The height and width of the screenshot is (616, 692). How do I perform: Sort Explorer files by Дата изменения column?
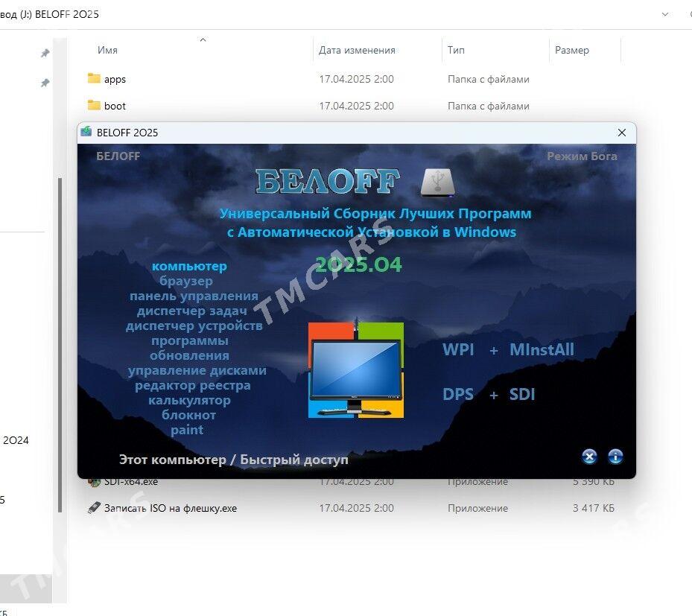pos(357,50)
